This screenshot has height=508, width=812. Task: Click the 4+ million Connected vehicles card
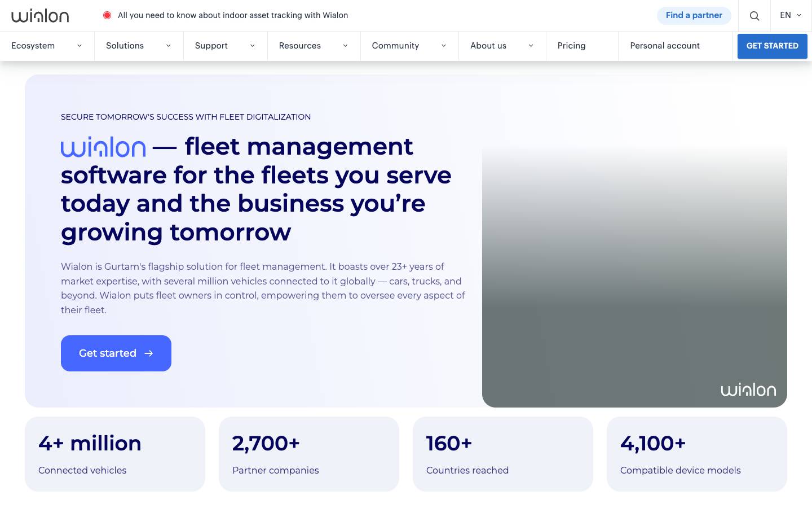[x=115, y=454]
